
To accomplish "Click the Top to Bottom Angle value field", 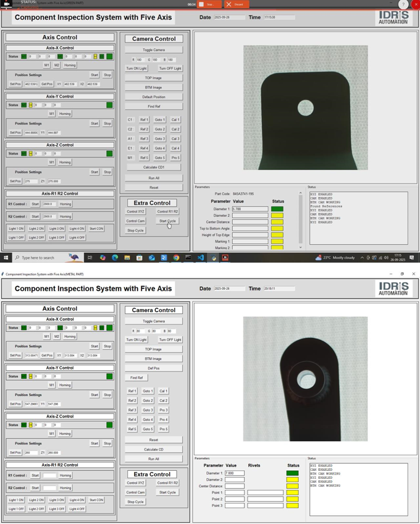I will tap(250, 229).
